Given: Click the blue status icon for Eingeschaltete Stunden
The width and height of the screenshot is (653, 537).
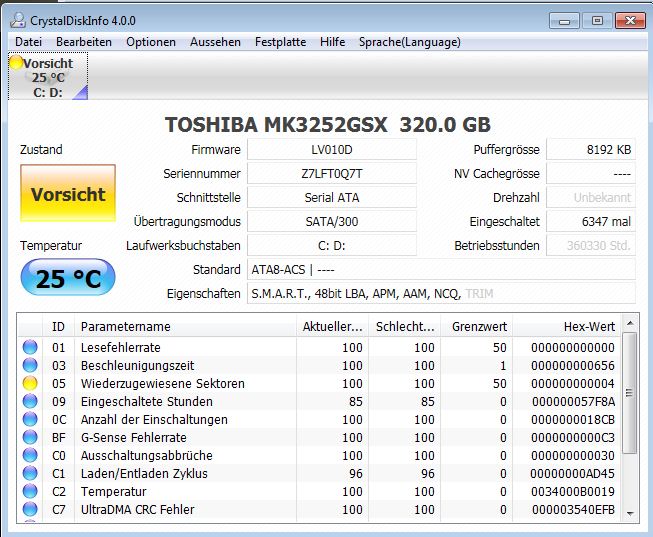Looking at the screenshot, I should [x=30, y=401].
